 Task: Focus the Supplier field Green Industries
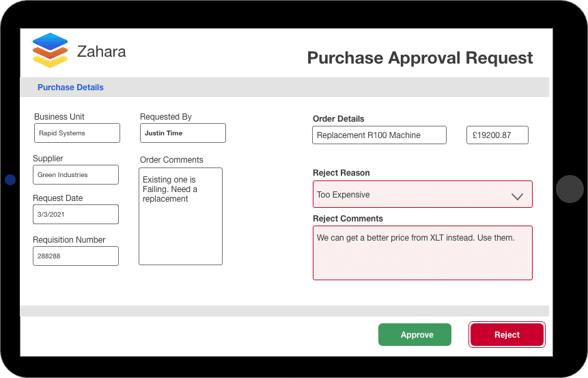(x=76, y=174)
